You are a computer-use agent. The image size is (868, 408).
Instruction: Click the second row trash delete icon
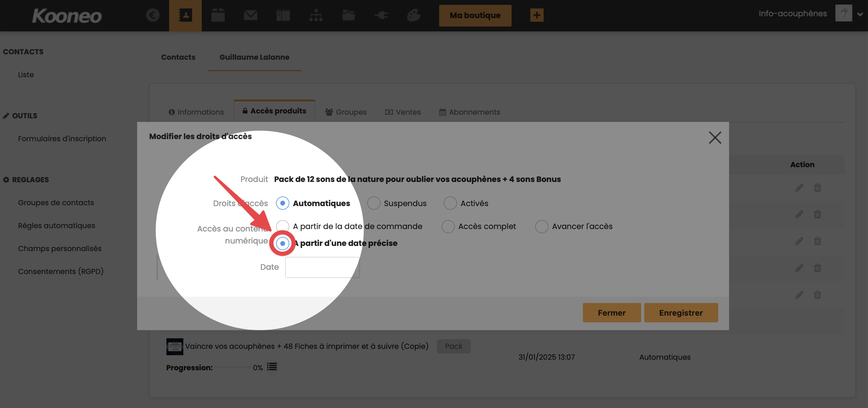(818, 215)
